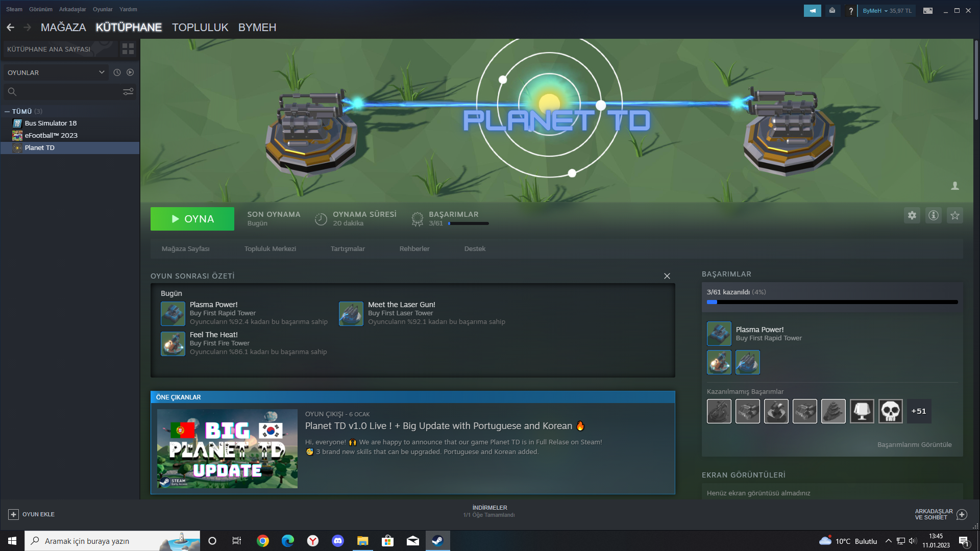
Task: Open ByMeH account dropdown
Action: pyautogui.click(x=887, y=11)
